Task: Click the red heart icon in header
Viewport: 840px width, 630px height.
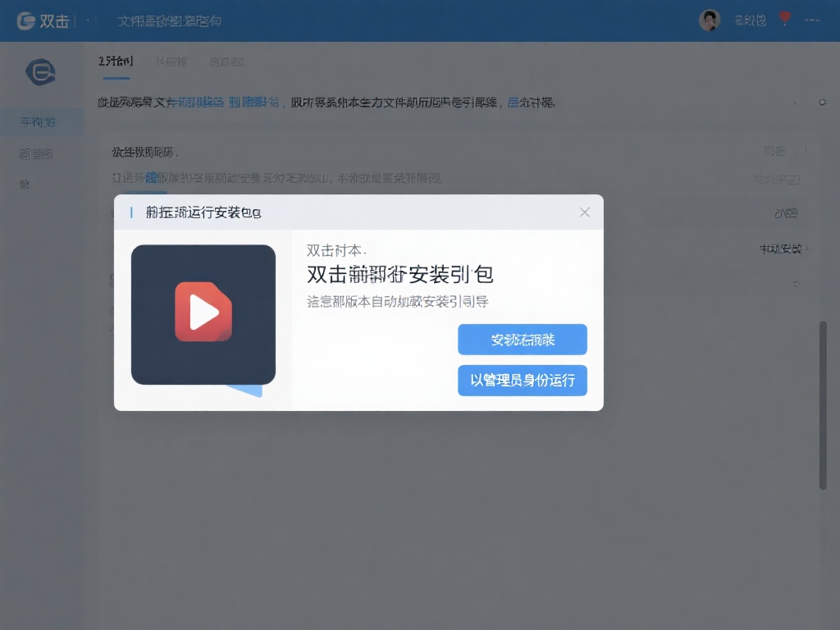Action: [785, 18]
